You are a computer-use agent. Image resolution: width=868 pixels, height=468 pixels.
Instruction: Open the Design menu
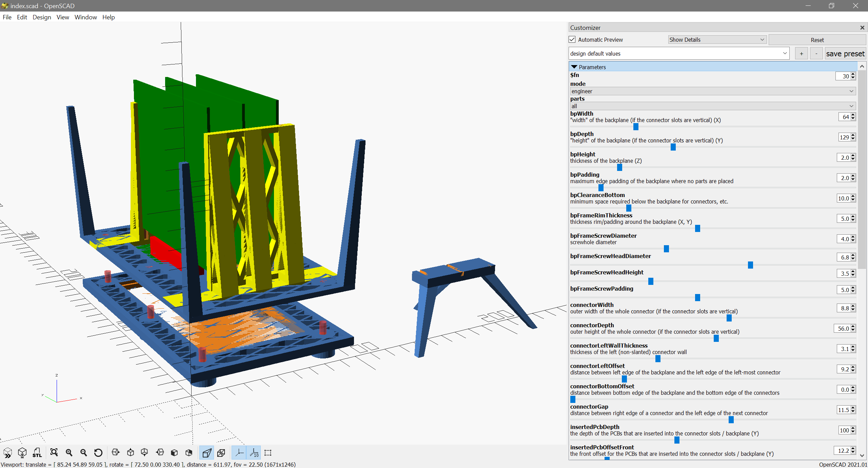42,17
